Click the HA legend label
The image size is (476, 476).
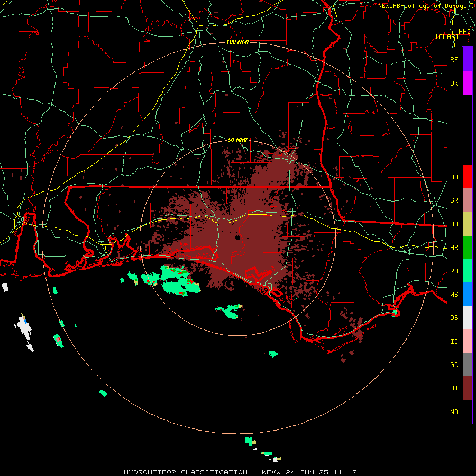pos(454,177)
